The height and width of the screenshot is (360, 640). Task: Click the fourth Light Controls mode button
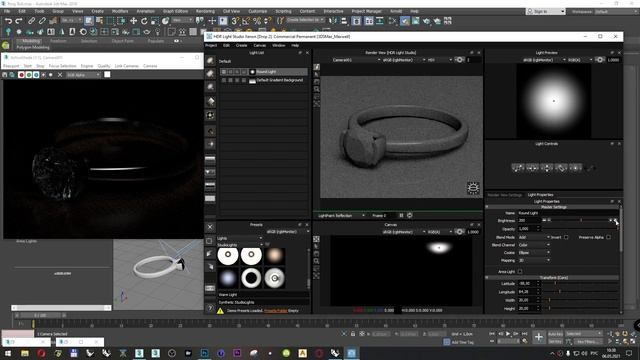pos(561,168)
